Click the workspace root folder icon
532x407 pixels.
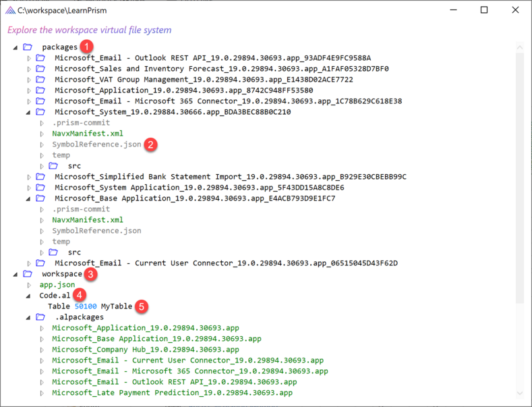tap(28, 274)
